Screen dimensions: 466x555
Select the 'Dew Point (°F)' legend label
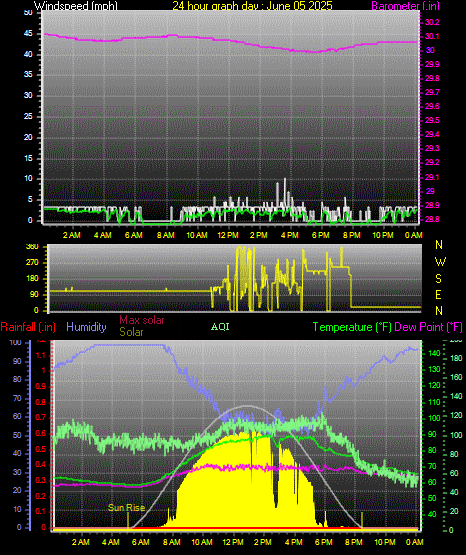[428, 327]
